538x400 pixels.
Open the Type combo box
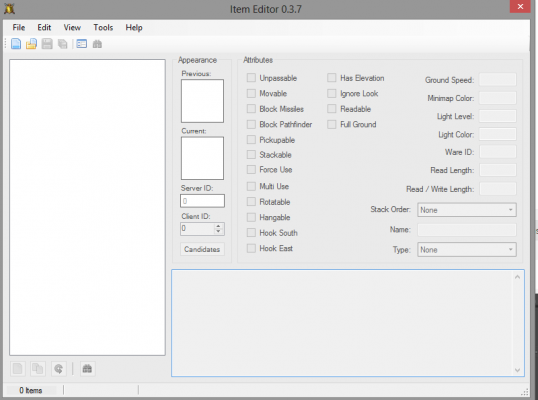pos(467,250)
